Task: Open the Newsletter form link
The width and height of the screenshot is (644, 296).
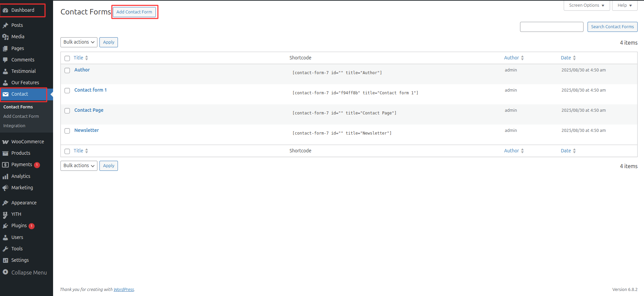Action: coord(87,130)
